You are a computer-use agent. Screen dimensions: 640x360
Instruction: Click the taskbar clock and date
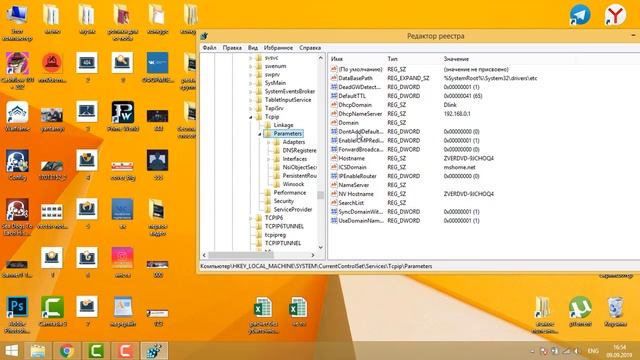tap(619, 351)
